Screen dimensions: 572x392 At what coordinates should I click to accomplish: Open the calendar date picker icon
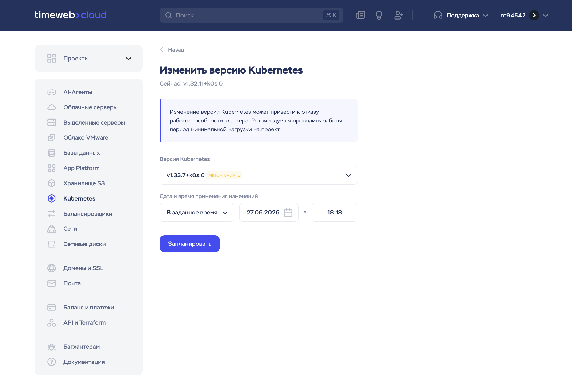288,213
